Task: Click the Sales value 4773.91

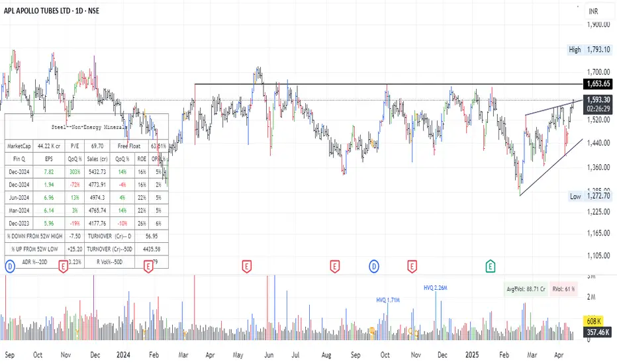Action: click(x=97, y=185)
